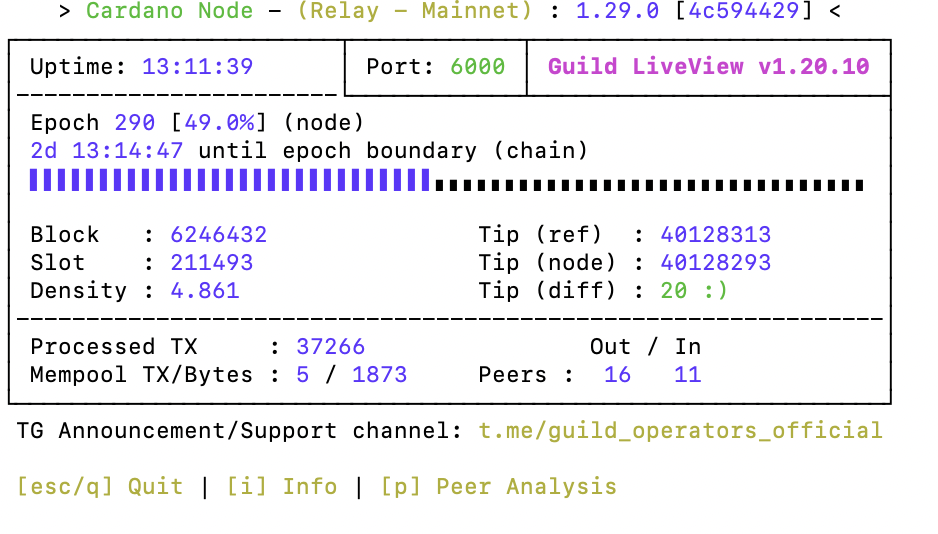
Task: Click the 'Processed TX' label
Action: point(114,347)
